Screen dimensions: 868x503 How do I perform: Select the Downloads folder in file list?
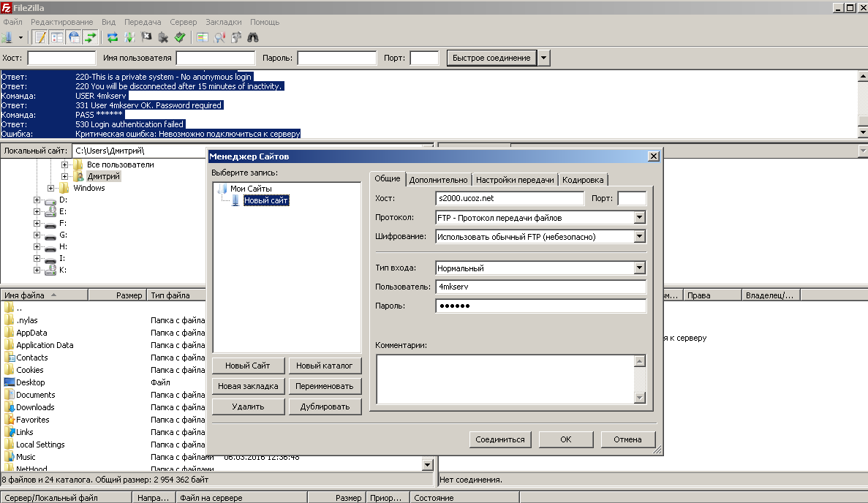click(35, 407)
